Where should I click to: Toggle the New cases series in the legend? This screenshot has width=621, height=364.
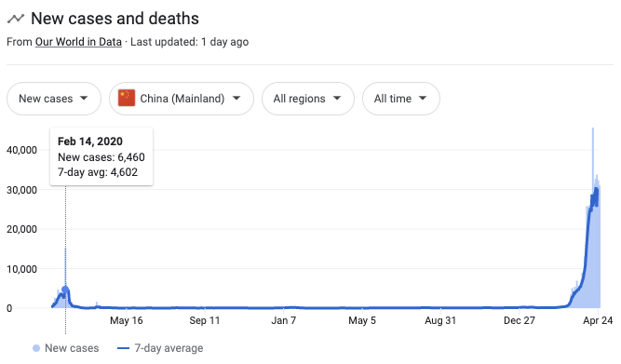[x=66, y=348]
